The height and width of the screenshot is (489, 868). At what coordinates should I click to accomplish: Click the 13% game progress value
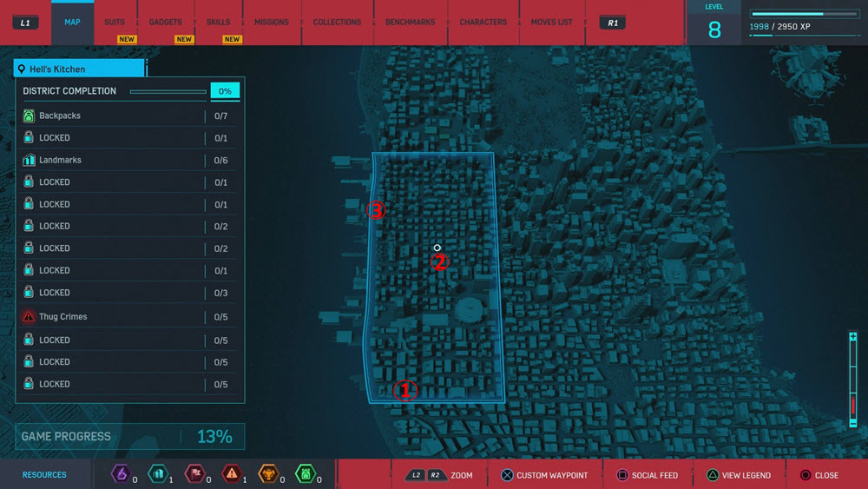point(214,436)
